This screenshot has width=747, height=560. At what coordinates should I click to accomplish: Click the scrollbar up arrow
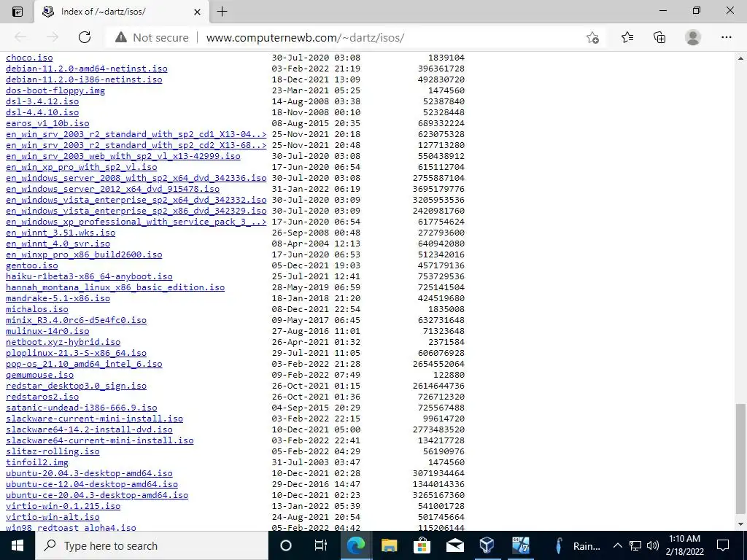coord(741,58)
